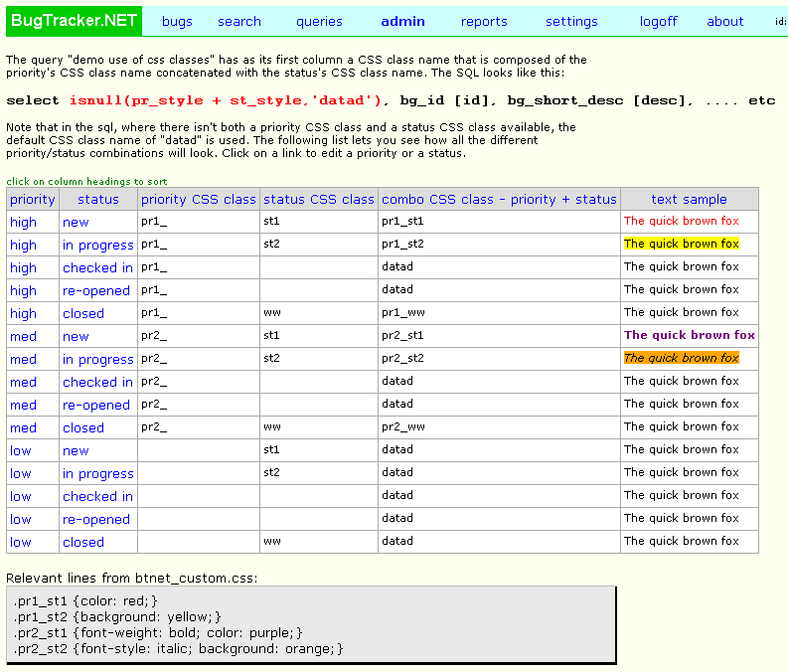Sort by the text sample heading
This screenshot has height=672, width=788.
pos(689,200)
